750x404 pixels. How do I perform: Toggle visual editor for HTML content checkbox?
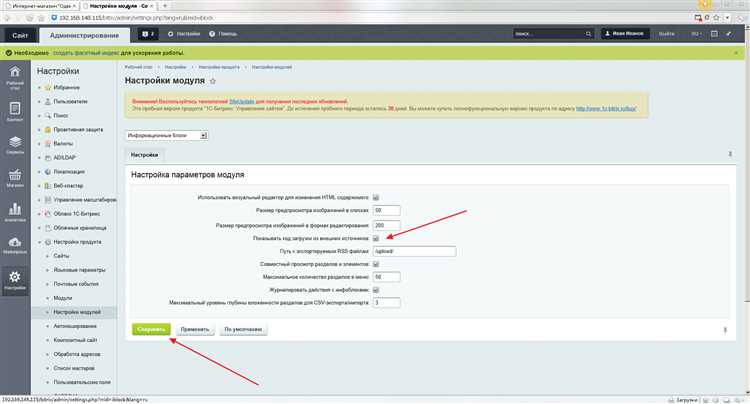pyautogui.click(x=376, y=197)
